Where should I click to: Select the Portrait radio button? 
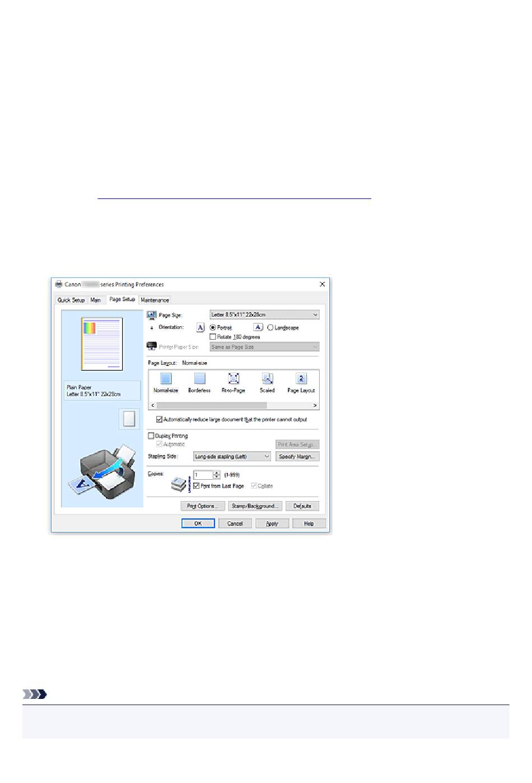point(213,327)
